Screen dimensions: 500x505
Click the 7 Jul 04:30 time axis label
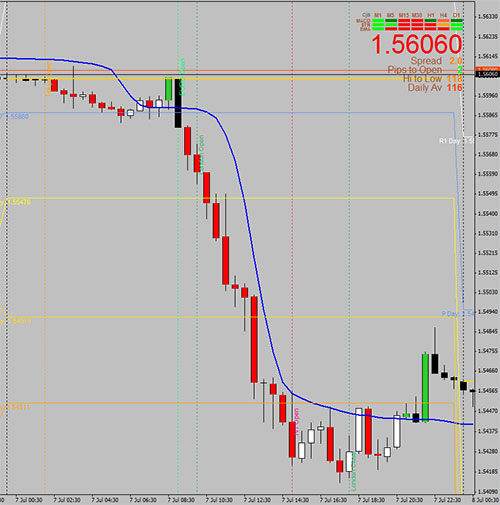(105, 500)
